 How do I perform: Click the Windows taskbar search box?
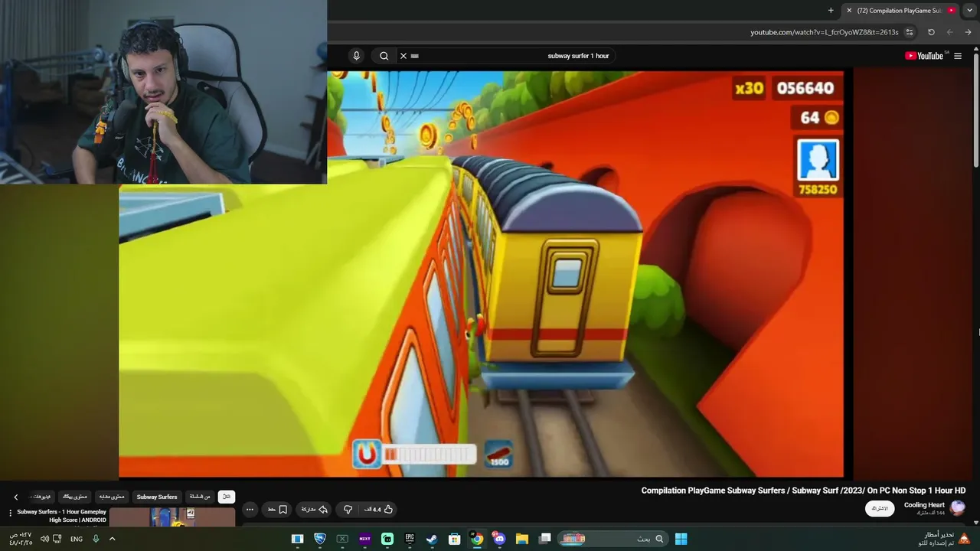click(x=612, y=539)
